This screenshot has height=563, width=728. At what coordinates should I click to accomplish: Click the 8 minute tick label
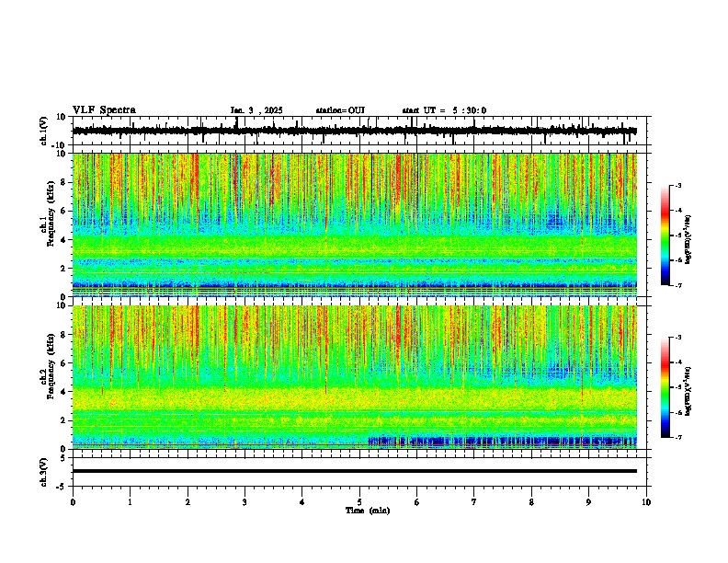(531, 502)
